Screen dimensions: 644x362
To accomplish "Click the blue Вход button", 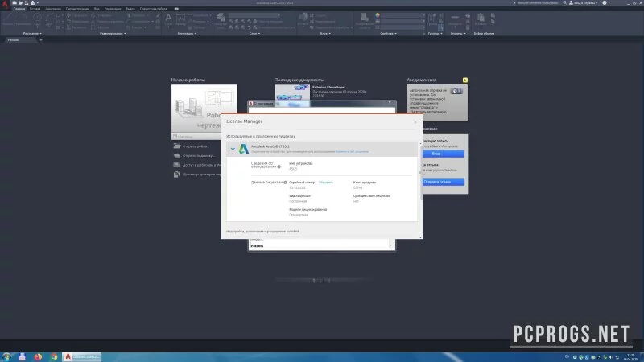I will (x=444, y=154).
